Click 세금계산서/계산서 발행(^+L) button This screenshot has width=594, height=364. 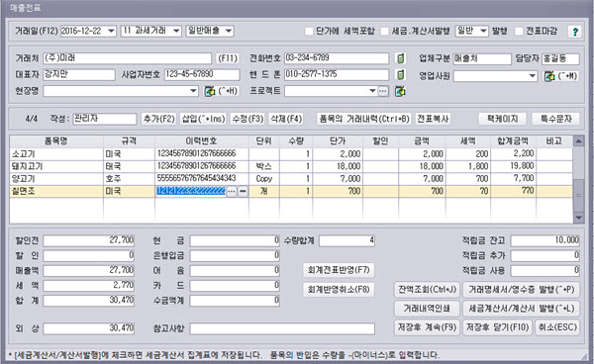(x=522, y=309)
